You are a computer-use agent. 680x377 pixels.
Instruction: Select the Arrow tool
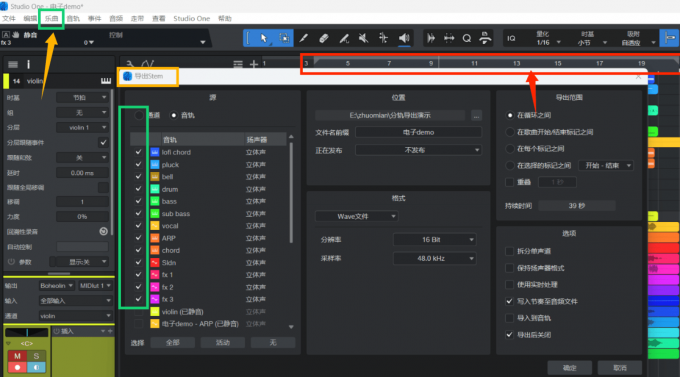coord(264,38)
